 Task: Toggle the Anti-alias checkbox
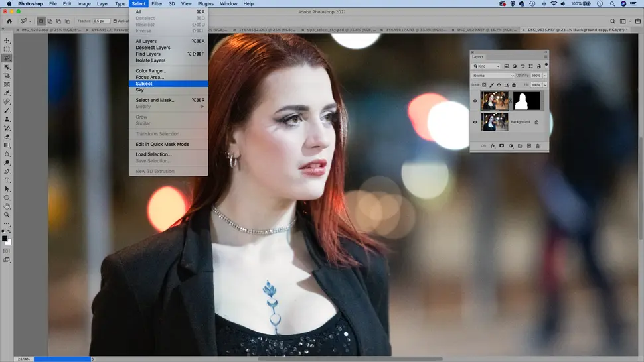pyautogui.click(x=115, y=21)
